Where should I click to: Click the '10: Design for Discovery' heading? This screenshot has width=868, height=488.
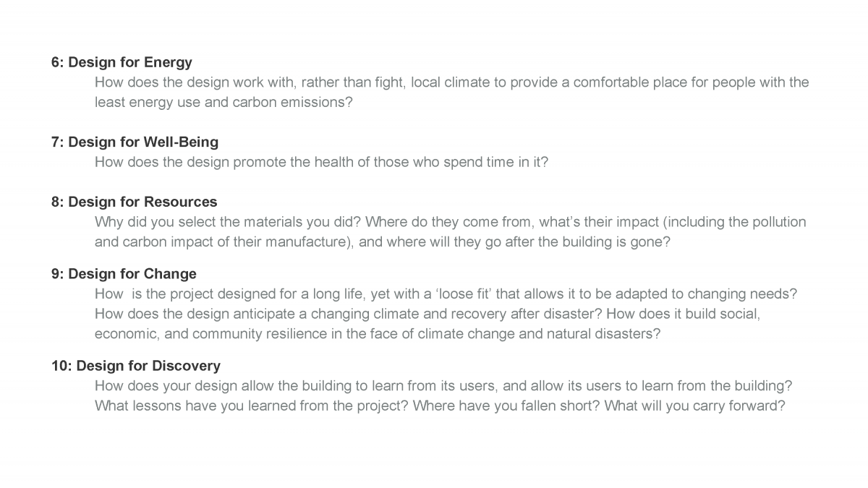click(136, 366)
